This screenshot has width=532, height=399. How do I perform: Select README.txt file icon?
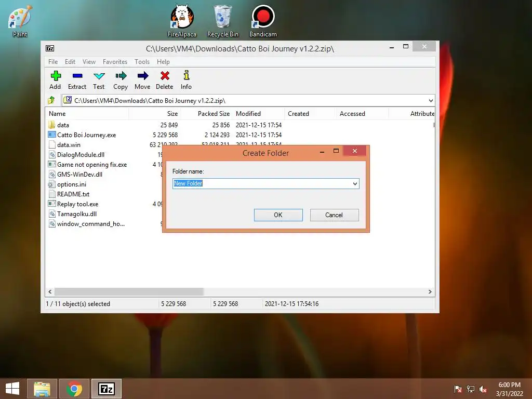point(52,194)
